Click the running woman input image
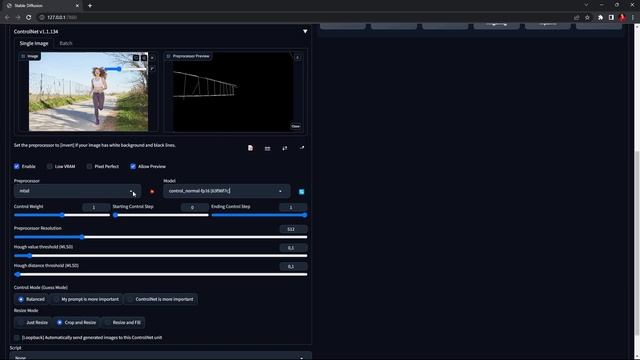 pos(88,91)
